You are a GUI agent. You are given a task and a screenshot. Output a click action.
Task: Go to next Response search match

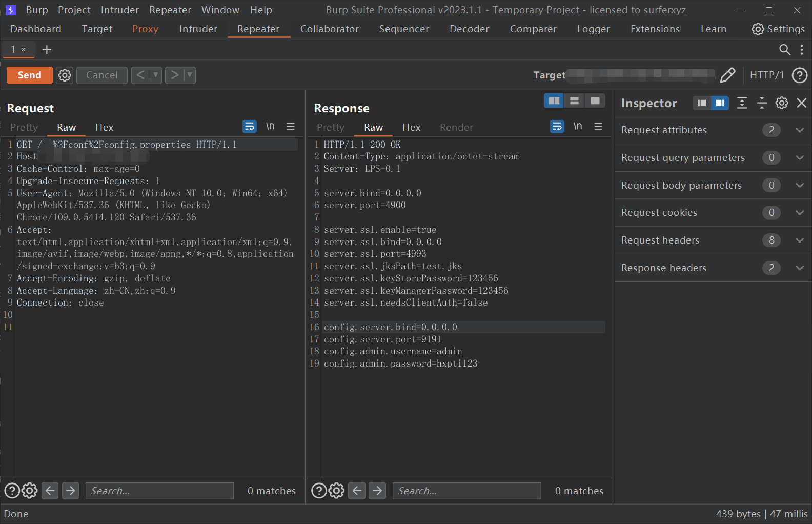click(377, 491)
